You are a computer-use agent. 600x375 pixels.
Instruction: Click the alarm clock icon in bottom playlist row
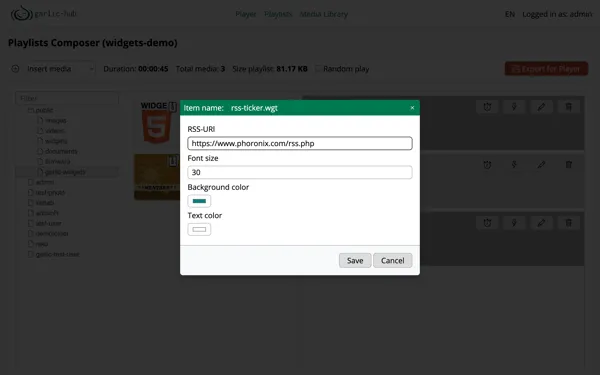pos(487,223)
